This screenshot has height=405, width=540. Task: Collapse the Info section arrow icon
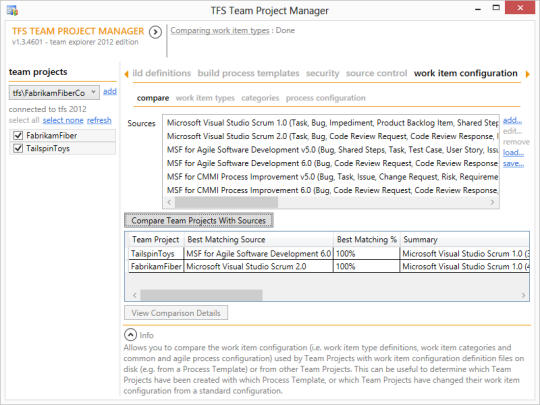pyautogui.click(x=130, y=334)
